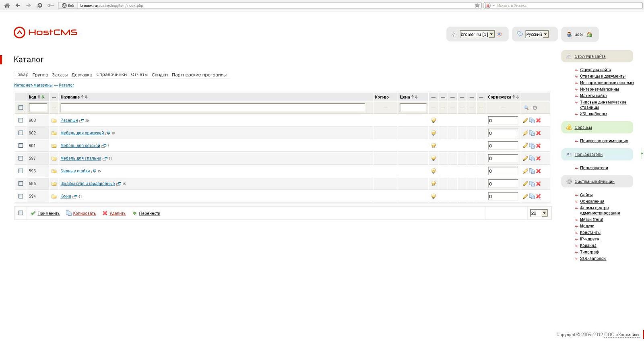Sort by Код ascending arrow
This screenshot has height=341, width=644.
pos(39,97)
